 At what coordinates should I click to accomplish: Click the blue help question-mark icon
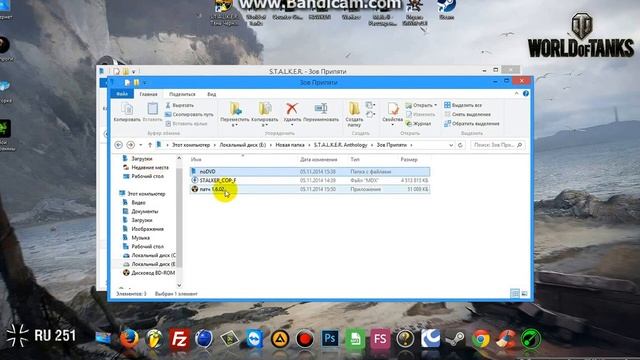pos(526,93)
